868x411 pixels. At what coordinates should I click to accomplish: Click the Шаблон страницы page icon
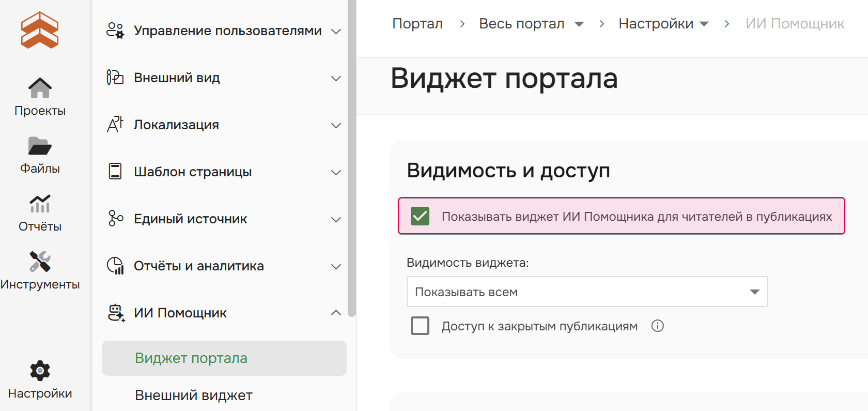115,171
